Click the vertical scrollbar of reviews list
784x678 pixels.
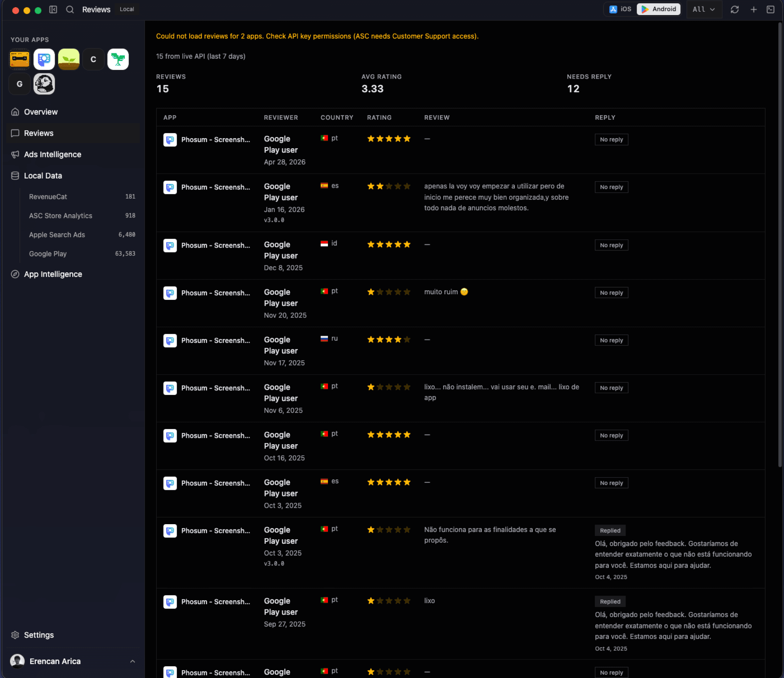779,245
